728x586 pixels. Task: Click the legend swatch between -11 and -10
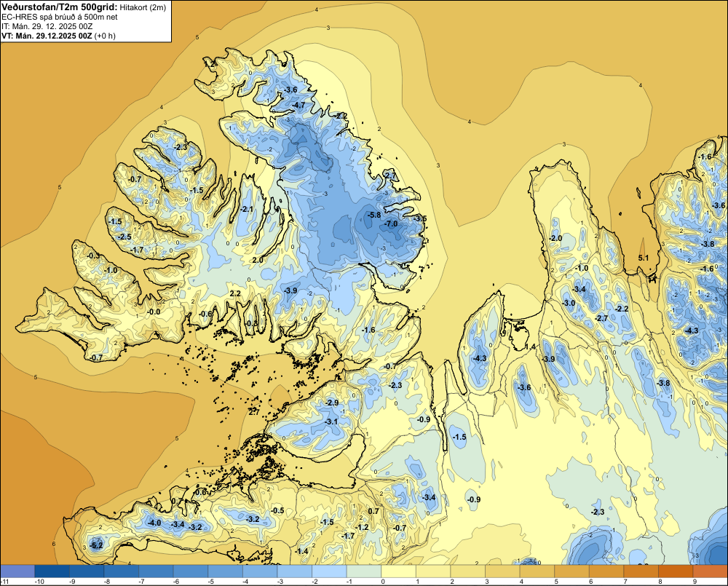(x=17, y=571)
